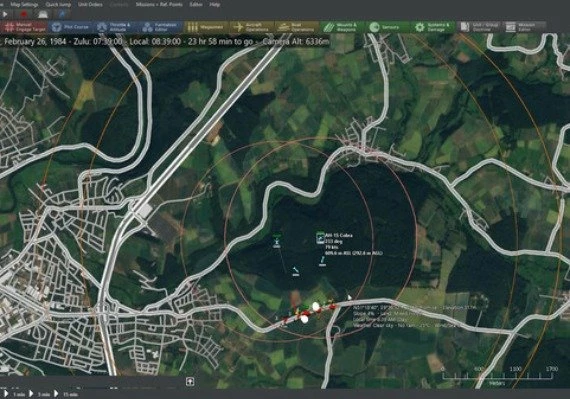The width and height of the screenshot is (570, 399).
Task: Run simulation for 1 min
Action: click(x=15, y=394)
